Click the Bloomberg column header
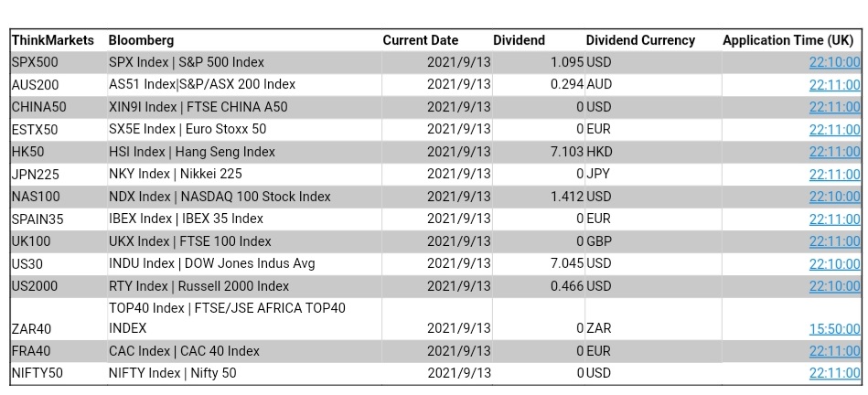The height and width of the screenshot is (395, 868). point(141,40)
